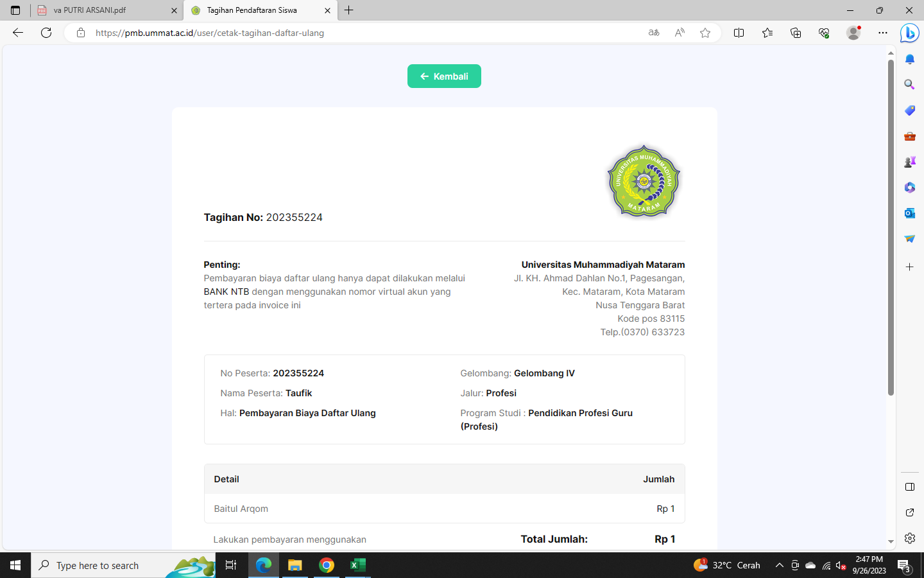Click the green Kembali button
The height and width of the screenshot is (578, 924).
tap(444, 76)
